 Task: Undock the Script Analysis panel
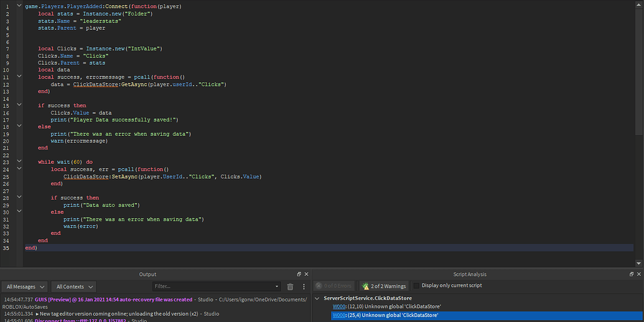[632, 274]
